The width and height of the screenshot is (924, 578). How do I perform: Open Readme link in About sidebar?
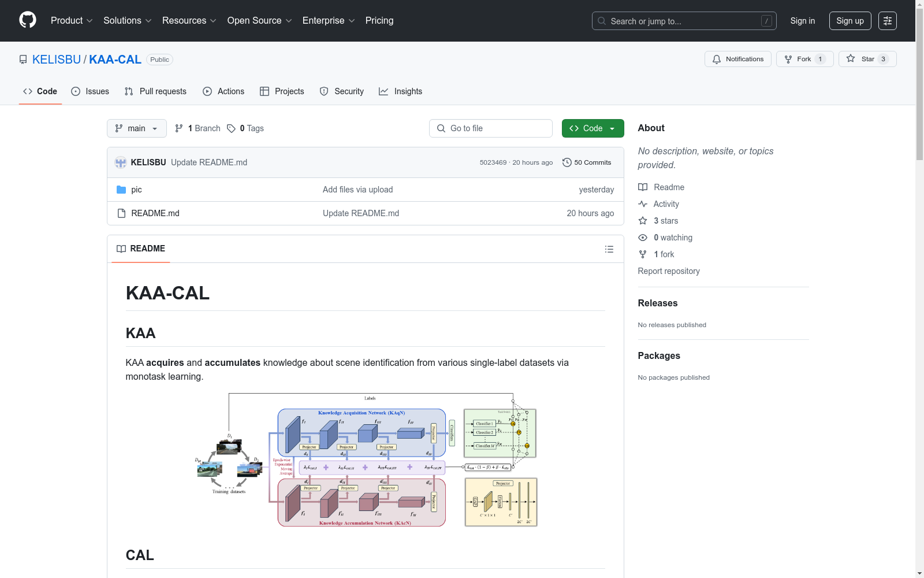pos(661,187)
